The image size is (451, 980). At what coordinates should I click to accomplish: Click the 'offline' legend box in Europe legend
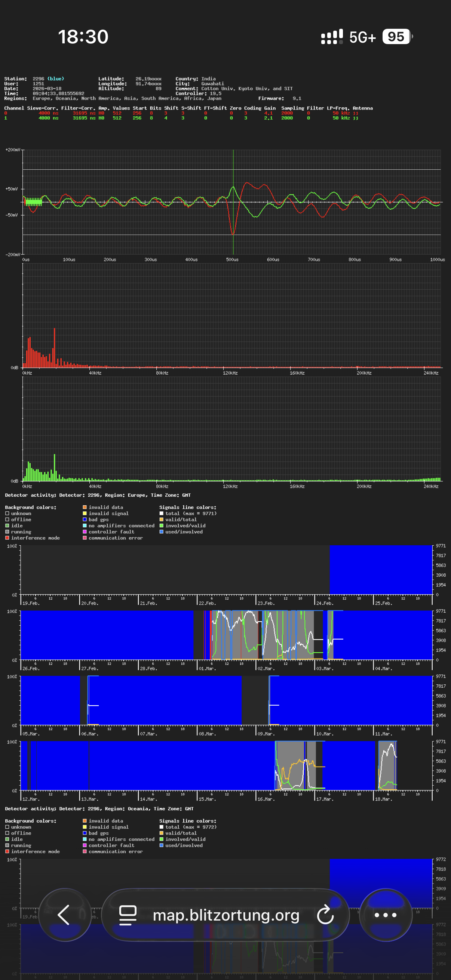pyautogui.click(x=7, y=520)
